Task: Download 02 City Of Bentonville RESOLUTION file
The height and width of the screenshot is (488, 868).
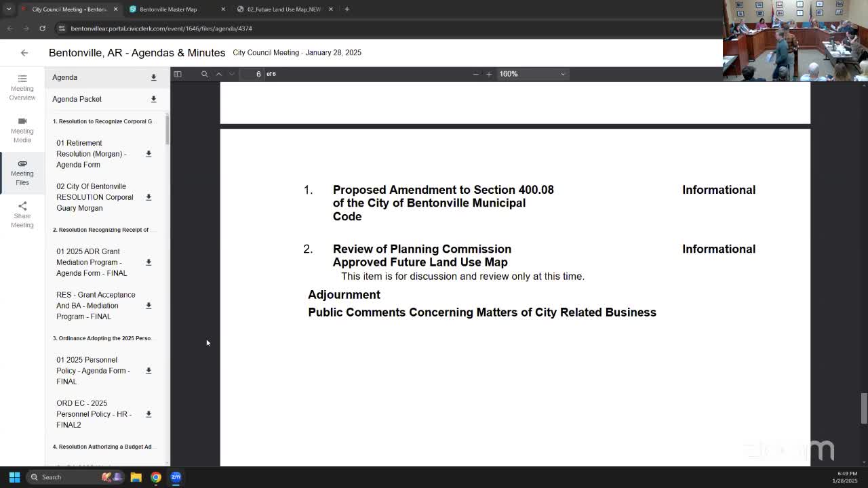Action: 149,197
